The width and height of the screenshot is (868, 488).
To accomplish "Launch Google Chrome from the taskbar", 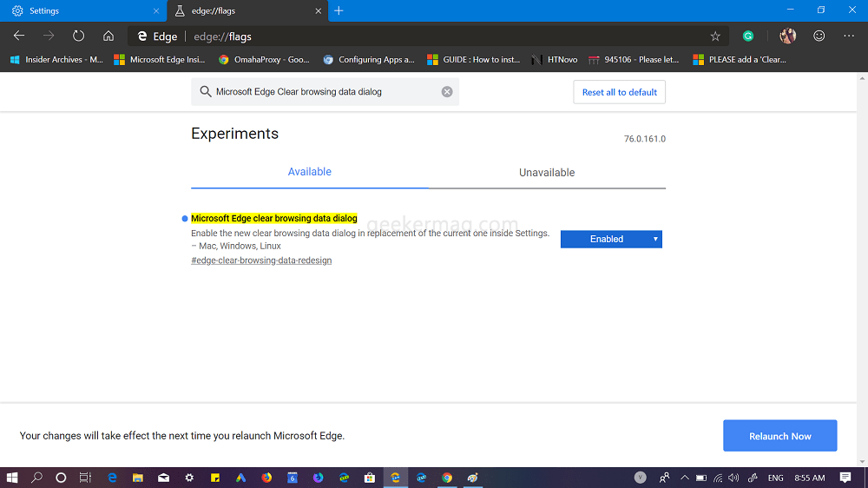I will pos(447,478).
